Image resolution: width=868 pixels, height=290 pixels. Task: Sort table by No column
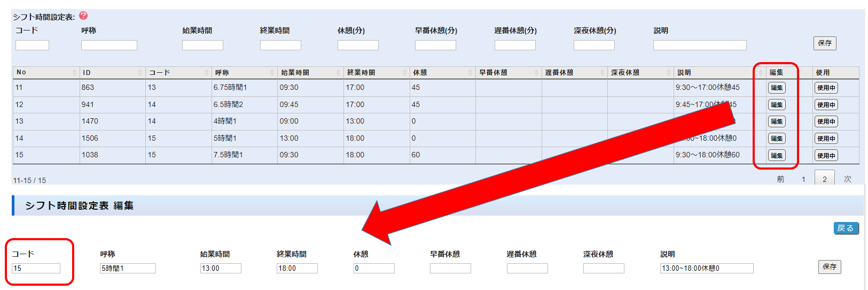(46, 72)
